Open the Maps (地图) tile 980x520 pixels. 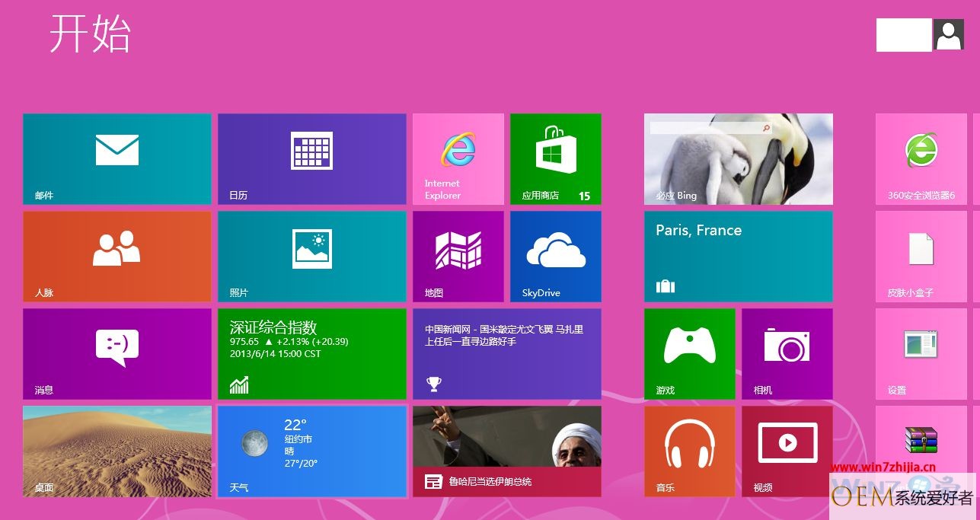458,257
